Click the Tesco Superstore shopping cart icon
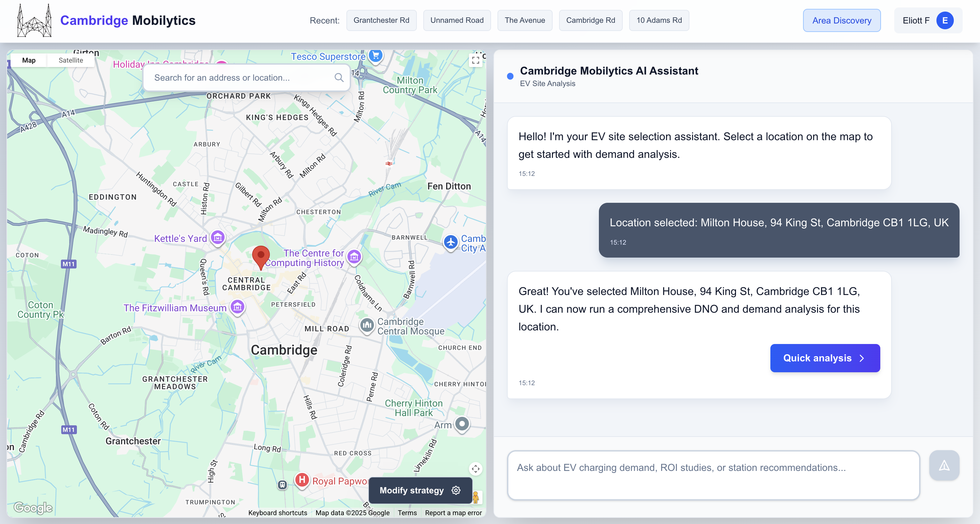The width and height of the screenshot is (980, 524). pyautogui.click(x=375, y=55)
